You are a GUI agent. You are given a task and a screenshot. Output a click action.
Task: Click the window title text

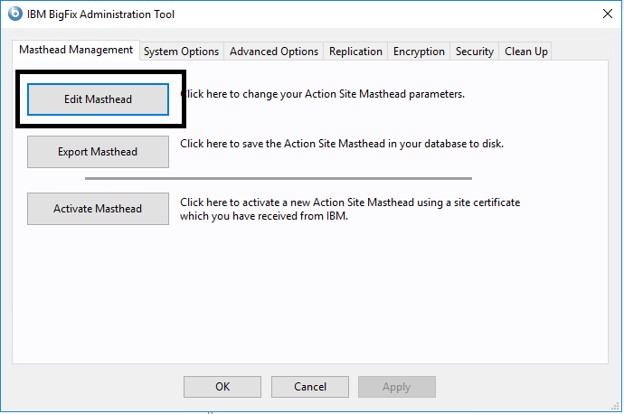pos(101,14)
